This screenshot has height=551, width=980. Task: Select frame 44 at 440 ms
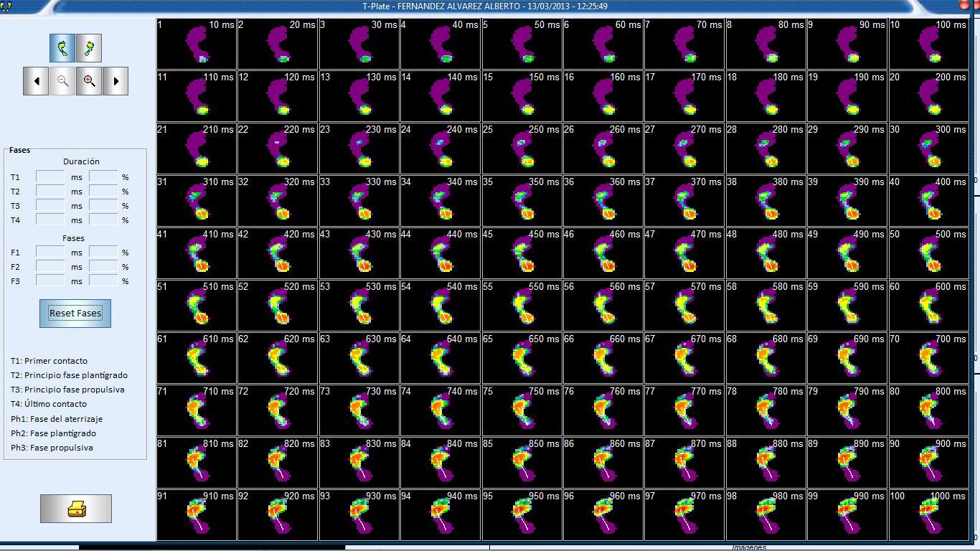point(440,253)
